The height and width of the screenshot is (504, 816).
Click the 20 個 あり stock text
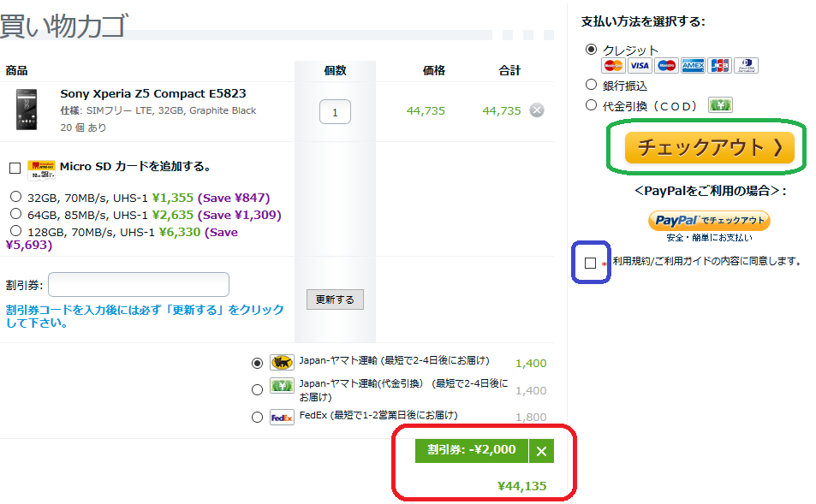tap(83, 127)
